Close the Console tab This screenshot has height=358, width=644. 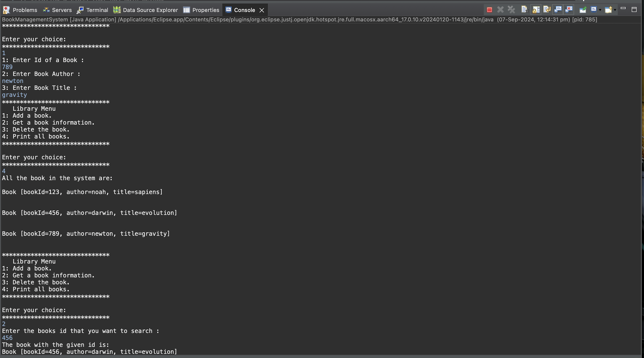pyautogui.click(x=262, y=10)
